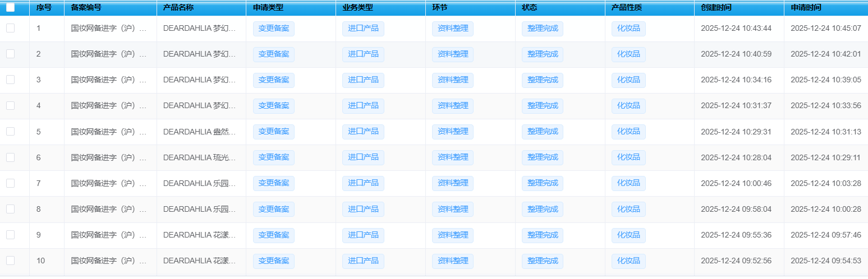The height and width of the screenshot is (279, 868).
Task: Select the 产品名称 column header
Action: pyautogui.click(x=178, y=8)
